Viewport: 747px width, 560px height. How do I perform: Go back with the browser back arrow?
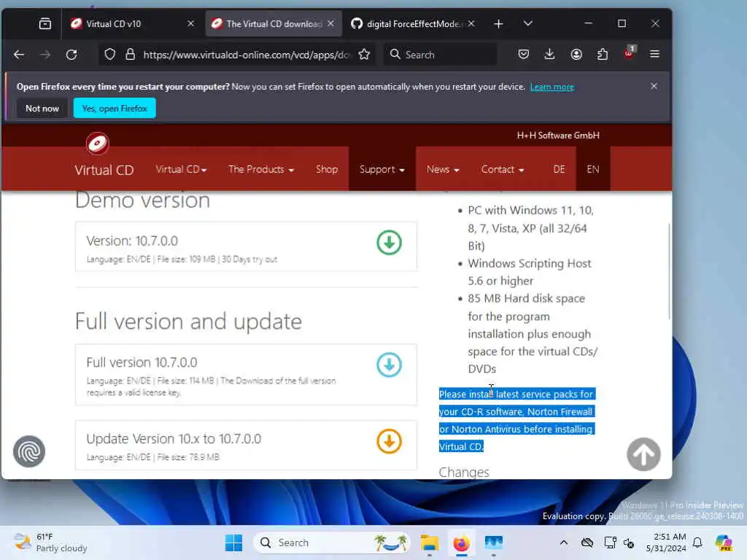click(19, 55)
